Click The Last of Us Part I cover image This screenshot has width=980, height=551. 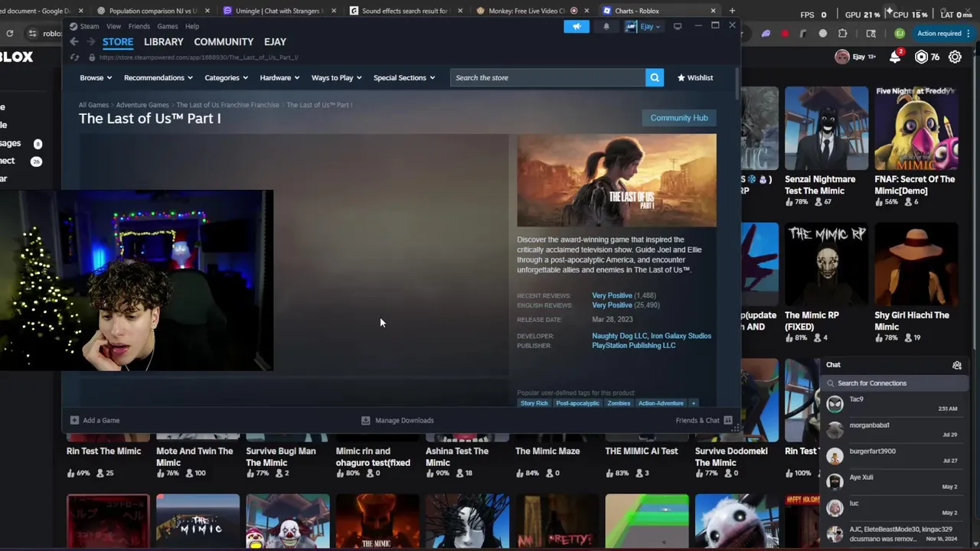click(616, 181)
